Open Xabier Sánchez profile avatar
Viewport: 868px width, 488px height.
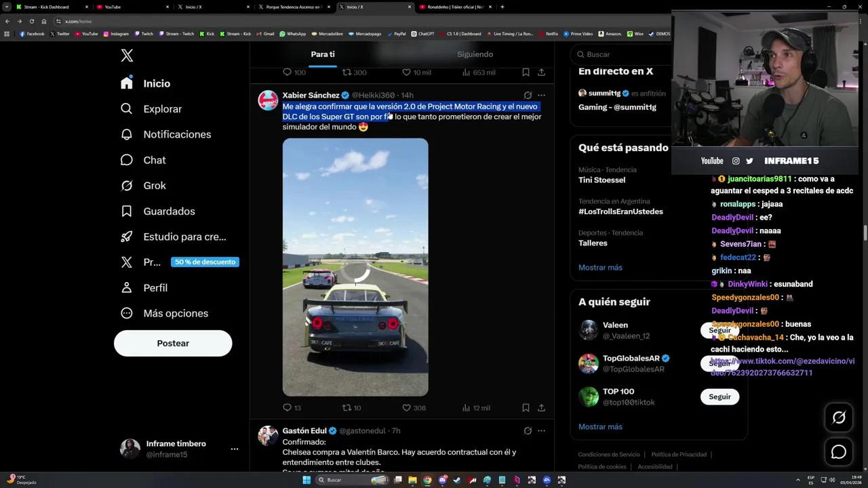tap(268, 100)
